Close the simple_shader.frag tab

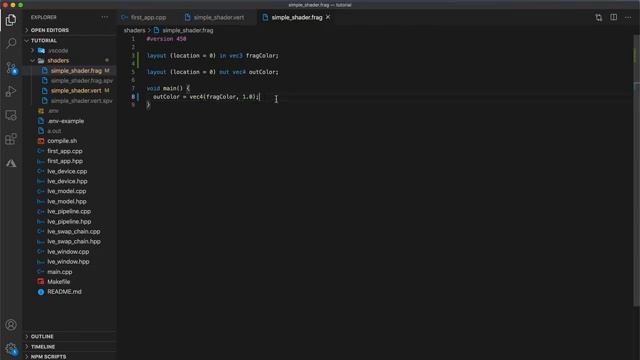[328, 17]
